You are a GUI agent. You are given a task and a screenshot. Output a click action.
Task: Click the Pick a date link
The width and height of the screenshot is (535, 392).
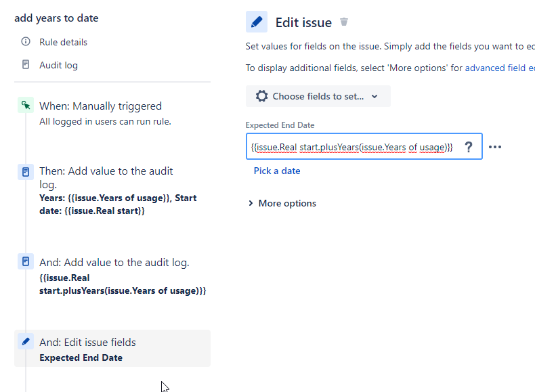277,171
